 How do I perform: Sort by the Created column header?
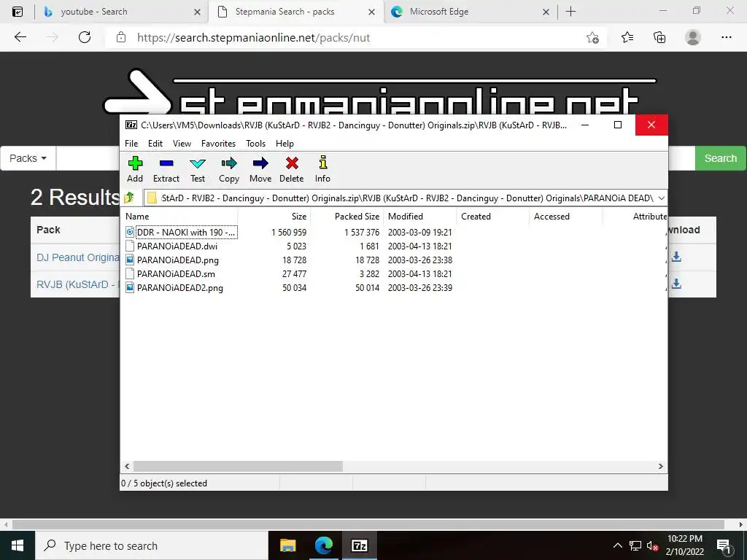493,216
